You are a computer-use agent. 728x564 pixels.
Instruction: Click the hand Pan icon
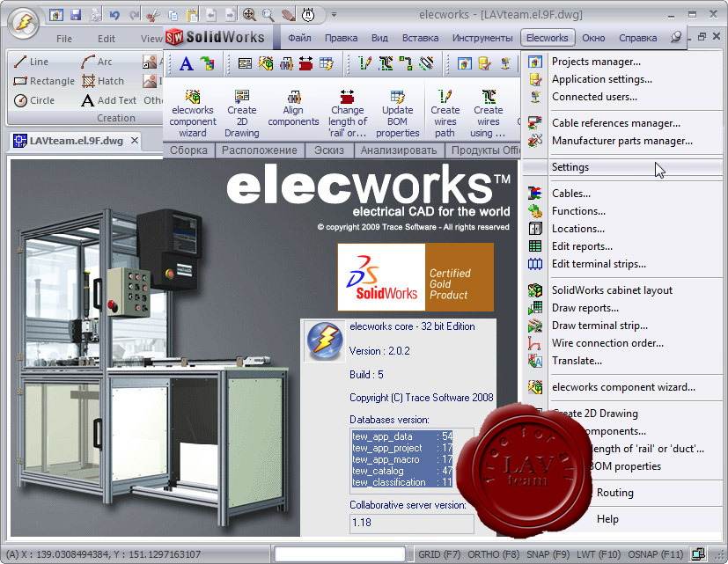click(288, 15)
